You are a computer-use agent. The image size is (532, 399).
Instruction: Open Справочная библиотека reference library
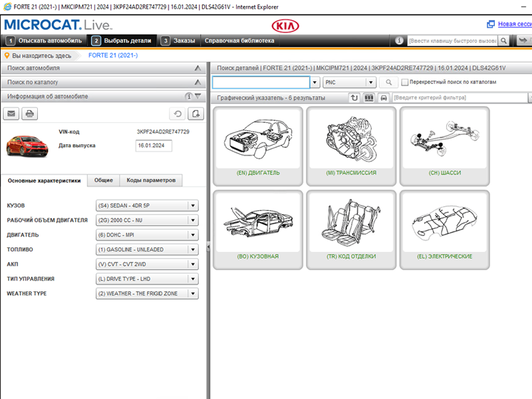click(x=239, y=41)
